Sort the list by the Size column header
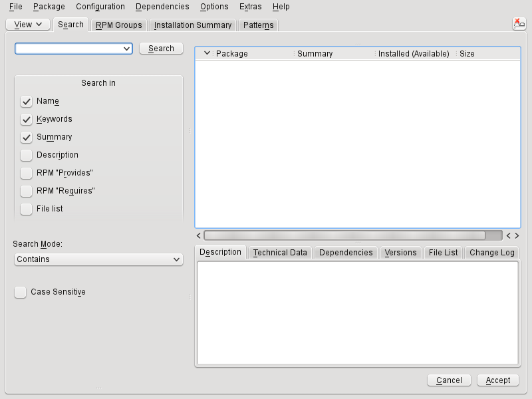Screen dimensions: 532x399 click(467, 53)
